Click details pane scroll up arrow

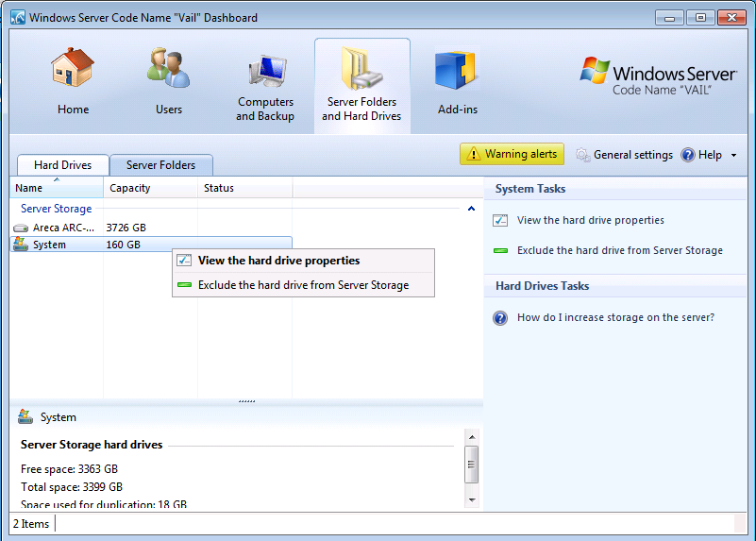coord(472,437)
